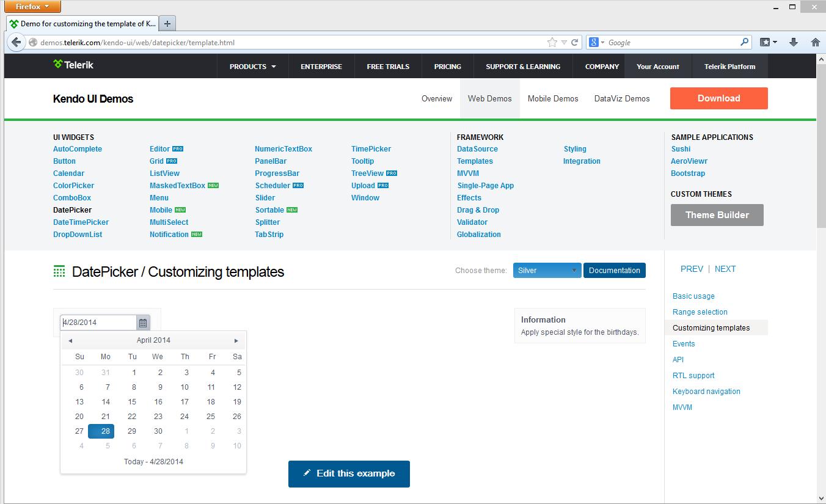Switch to the Overview tab
Viewport: 826px width, 504px height.
[437, 98]
